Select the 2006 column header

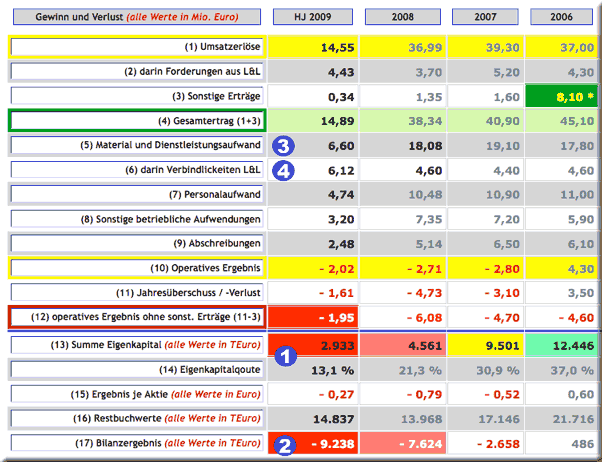pos(565,17)
